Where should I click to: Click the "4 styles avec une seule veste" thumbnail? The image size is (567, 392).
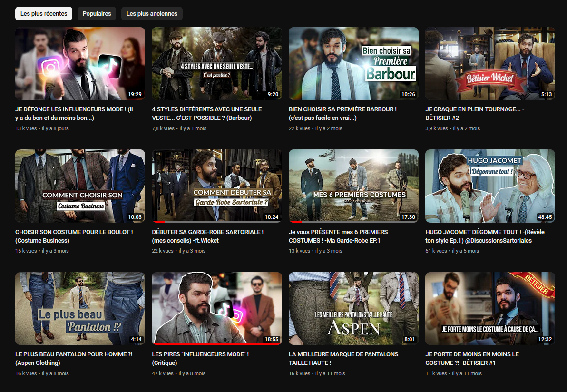(x=216, y=63)
